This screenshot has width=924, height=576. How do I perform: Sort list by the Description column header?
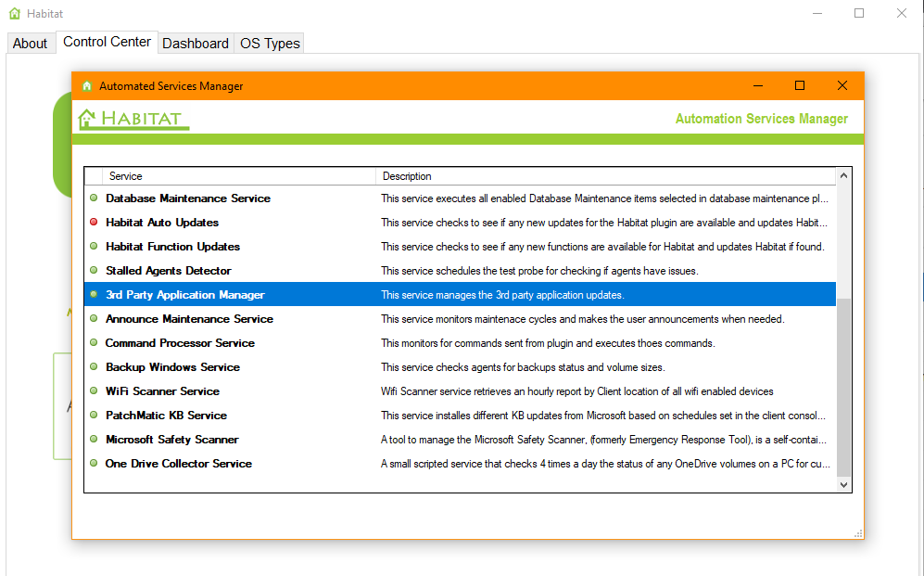tap(606, 176)
